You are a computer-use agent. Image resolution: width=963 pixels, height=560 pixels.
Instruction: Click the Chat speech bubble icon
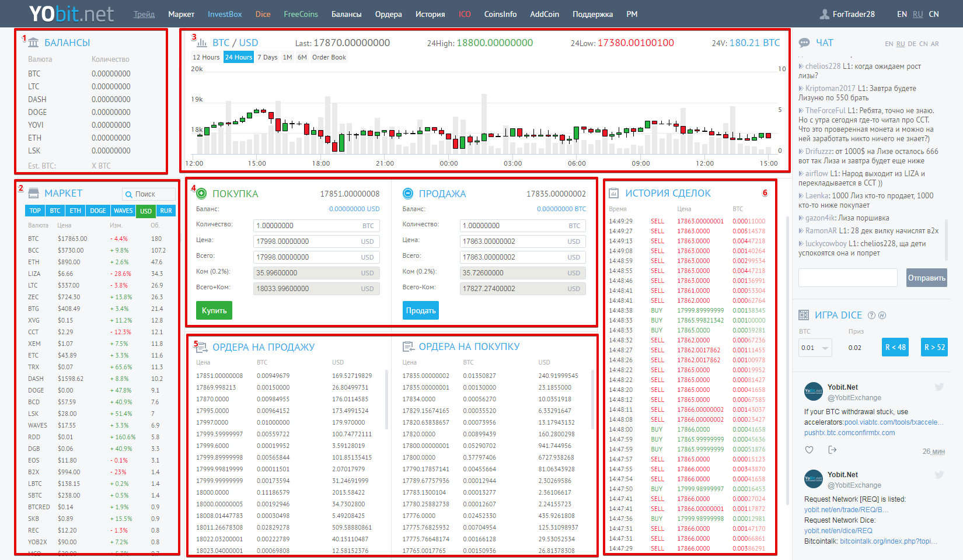tap(804, 43)
